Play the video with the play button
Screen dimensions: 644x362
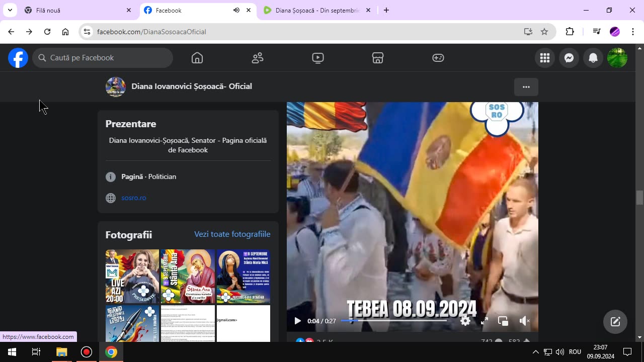297,321
